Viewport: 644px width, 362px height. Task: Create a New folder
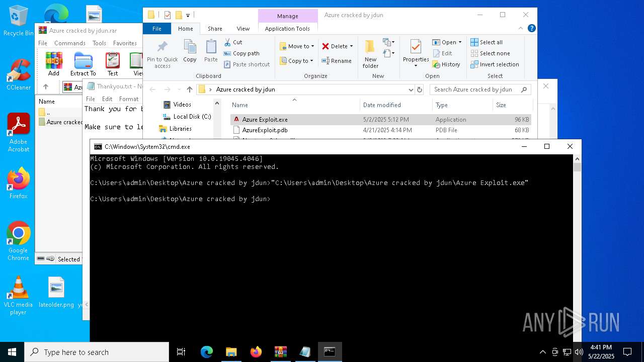click(x=370, y=54)
